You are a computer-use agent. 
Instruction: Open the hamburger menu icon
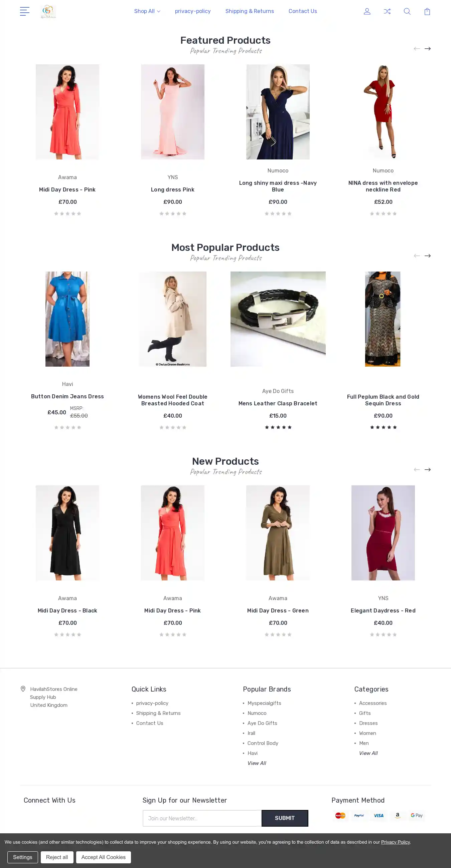(x=25, y=11)
